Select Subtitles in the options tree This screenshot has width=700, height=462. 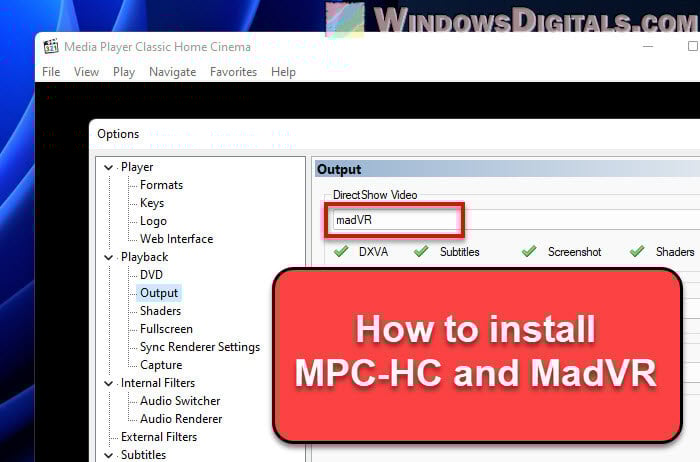143,455
